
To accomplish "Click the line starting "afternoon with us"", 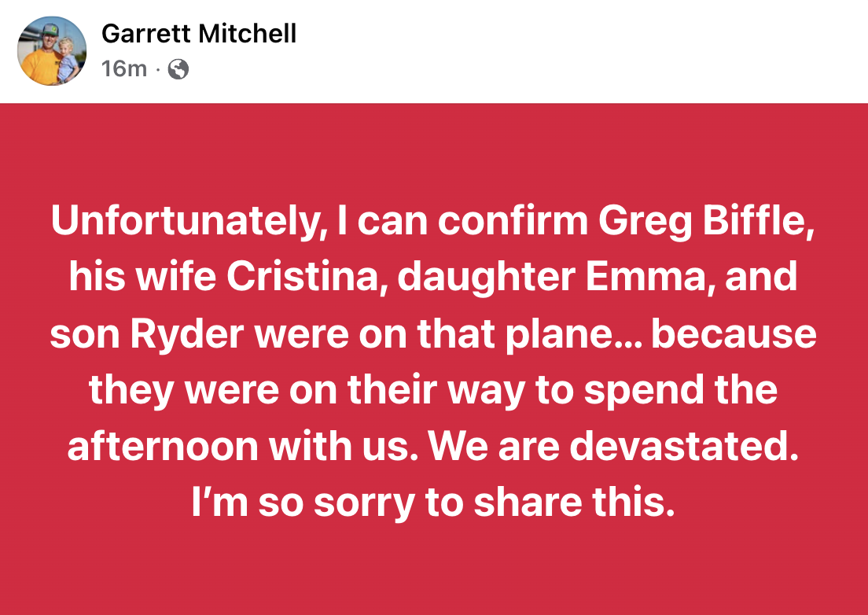I will (433, 447).
